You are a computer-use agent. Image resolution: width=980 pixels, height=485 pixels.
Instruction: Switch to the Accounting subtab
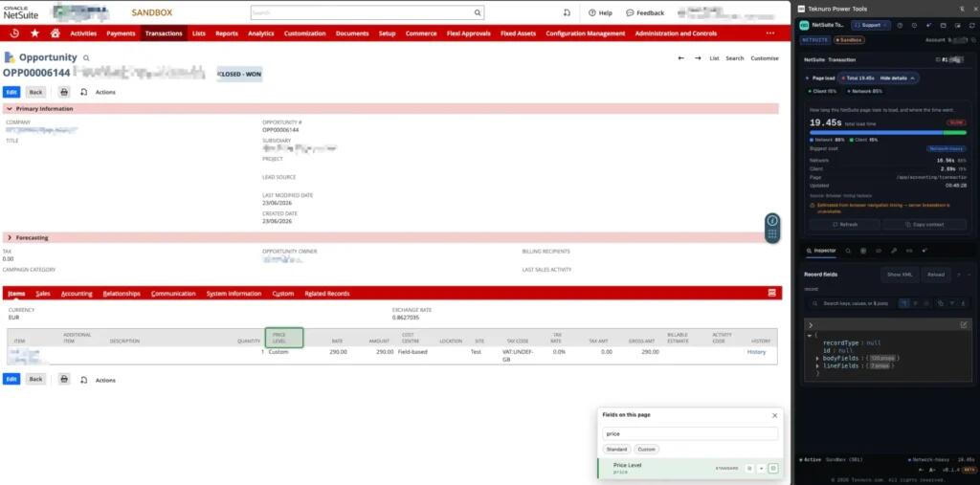(77, 293)
